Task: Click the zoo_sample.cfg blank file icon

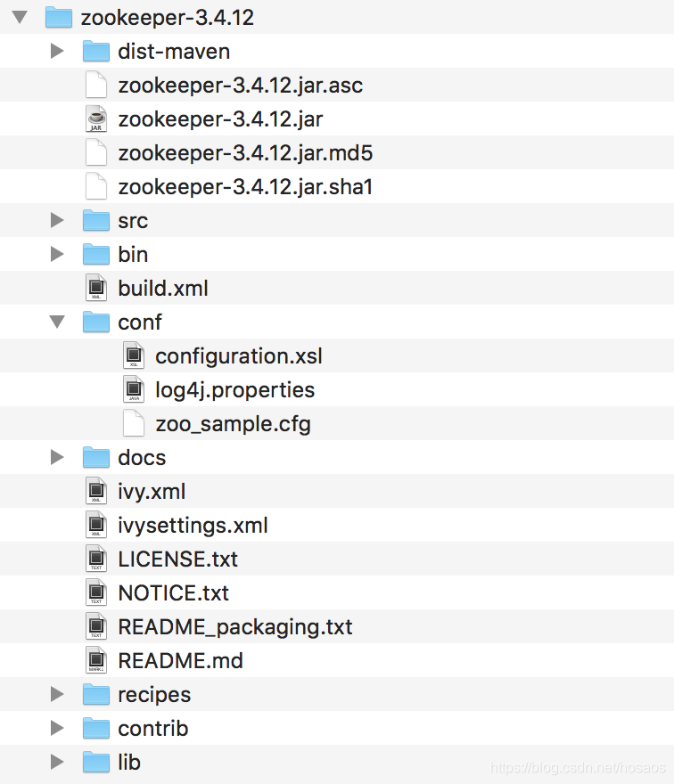Action: click(133, 424)
